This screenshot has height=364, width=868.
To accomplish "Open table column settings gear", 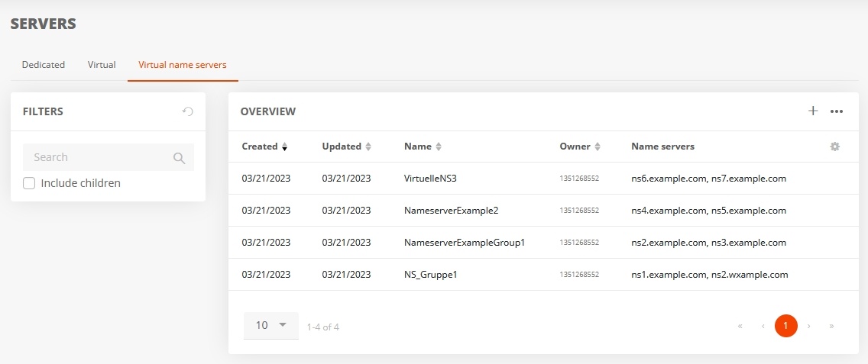I will (x=835, y=147).
